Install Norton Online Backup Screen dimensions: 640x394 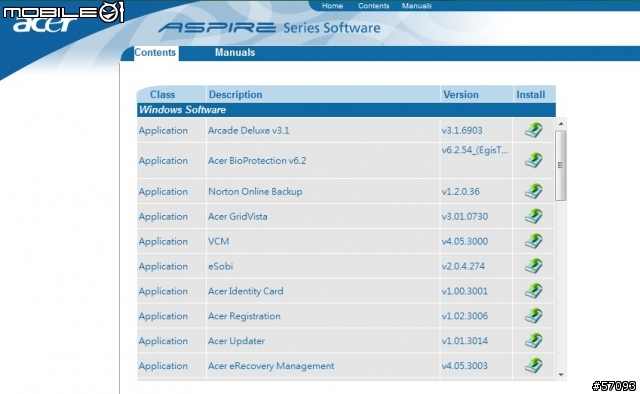[x=533, y=191]
